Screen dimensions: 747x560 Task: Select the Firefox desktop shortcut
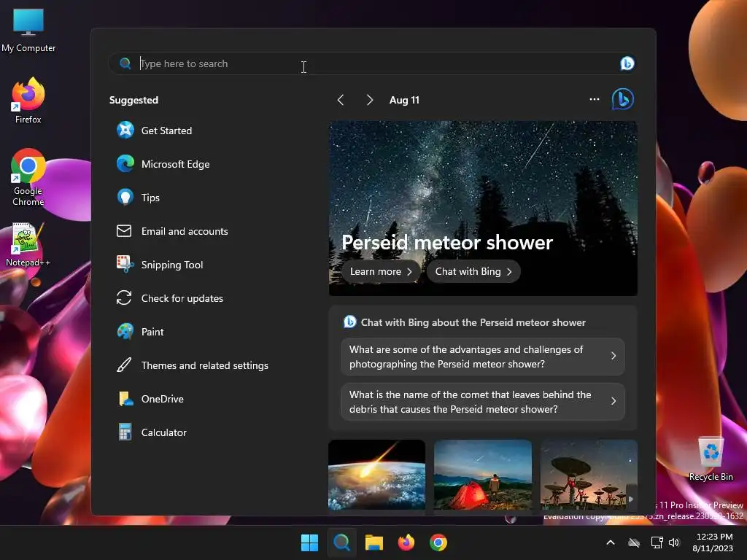pos(28,101)
